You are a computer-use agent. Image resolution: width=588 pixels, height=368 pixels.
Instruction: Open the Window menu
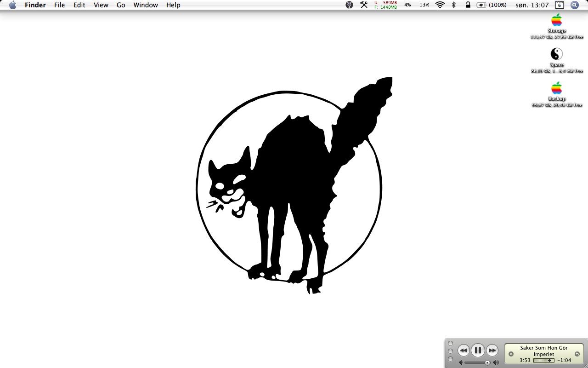point(146,5)
